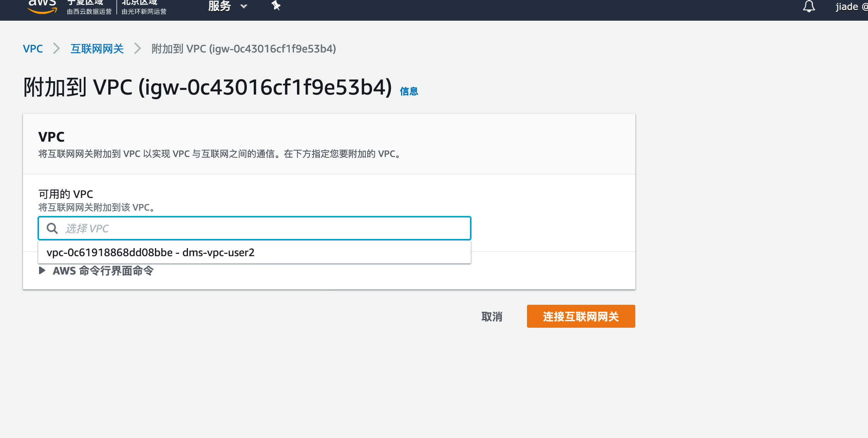Click the 信息 link beside title
The image size is (868, 438).
click(409, 91)
